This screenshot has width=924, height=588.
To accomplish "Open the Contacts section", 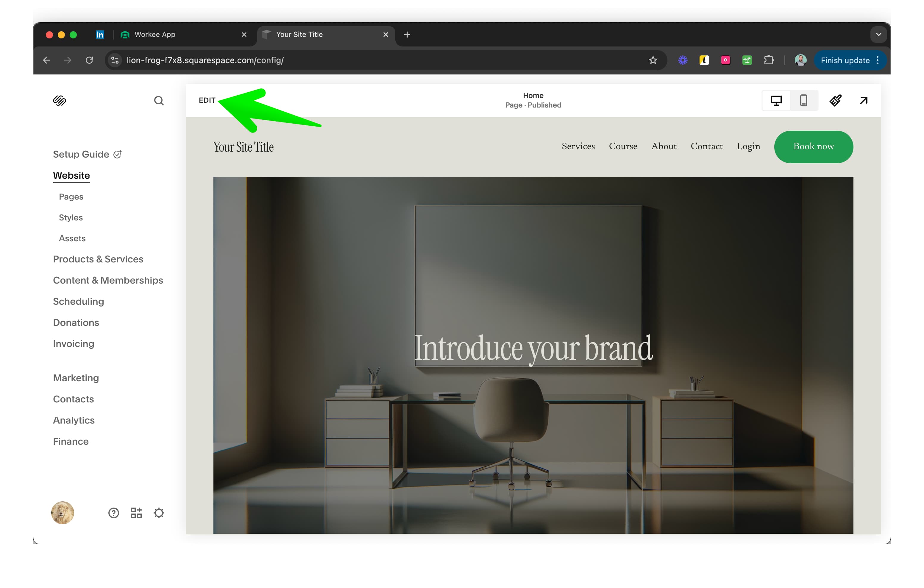I will click(x=73, y=399).
